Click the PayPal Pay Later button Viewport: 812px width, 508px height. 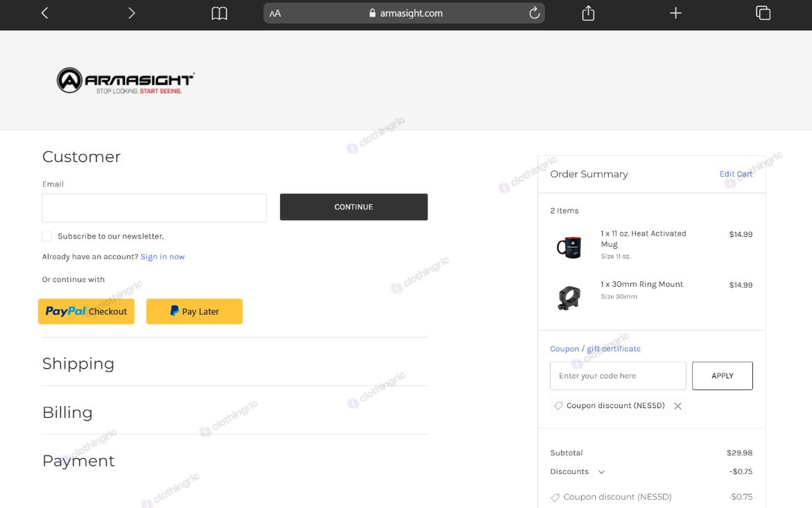(194, 311)
